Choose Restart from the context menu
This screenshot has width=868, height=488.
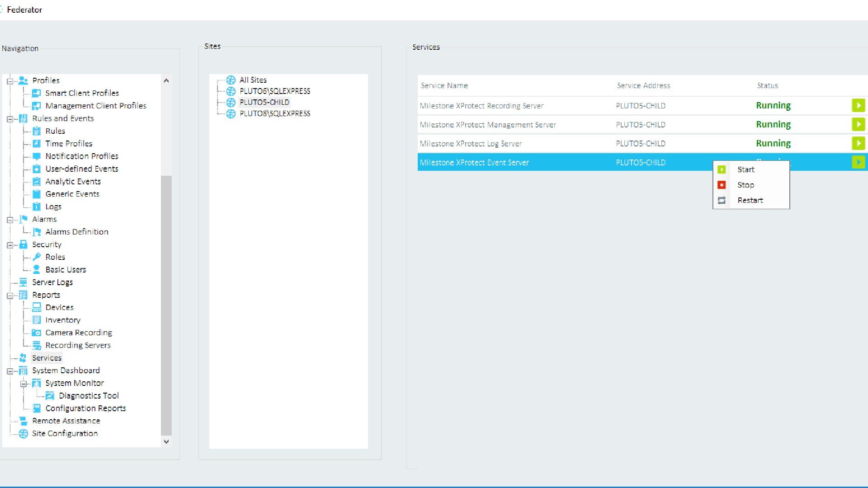click(751, 200)
